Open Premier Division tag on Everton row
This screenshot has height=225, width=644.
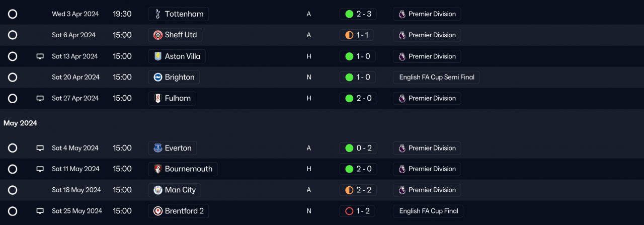pos(427,148)
